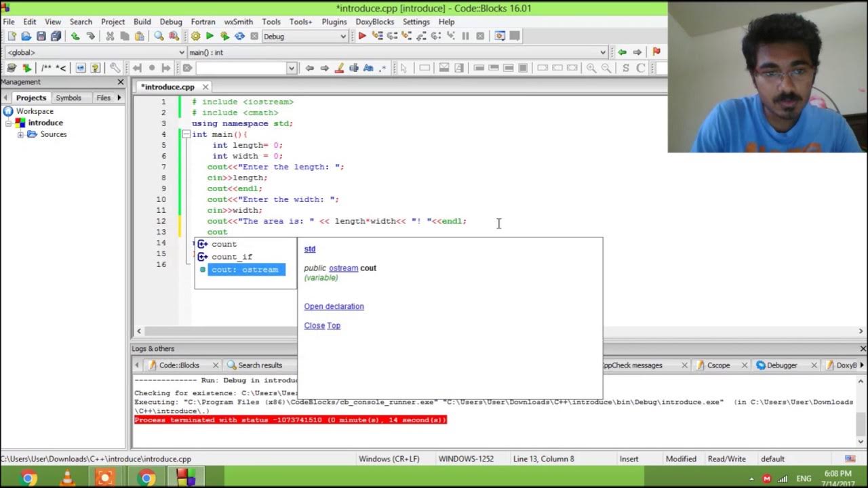Image resolution: width=868 pixels, height=488 pixels.
Task: Click the Replace icon in the toolbar
Action: [174, 37]
